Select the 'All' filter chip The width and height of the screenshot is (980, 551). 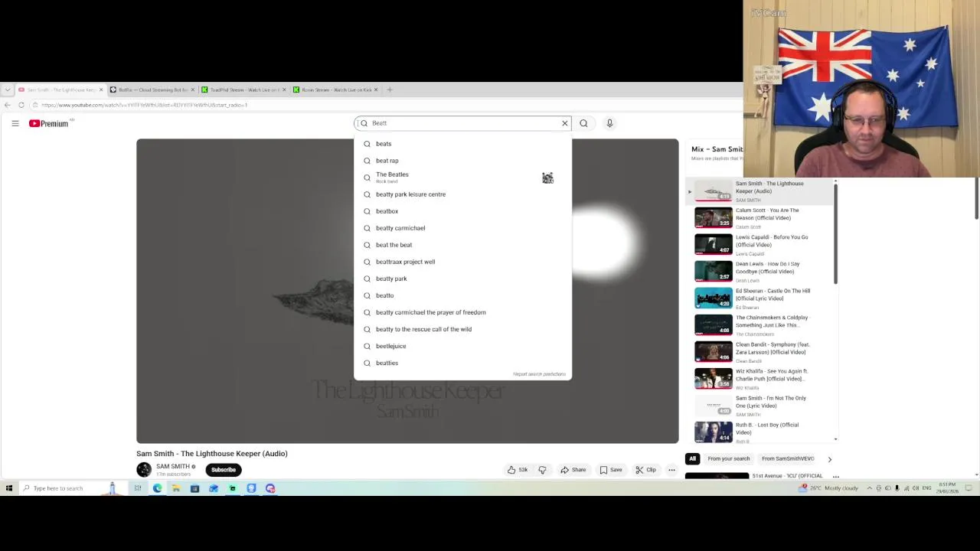692,458
